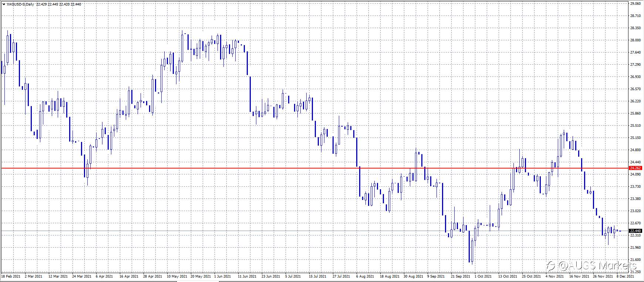Click the 23.380 price axis label
Screen dimensions: 644x282
635,199
